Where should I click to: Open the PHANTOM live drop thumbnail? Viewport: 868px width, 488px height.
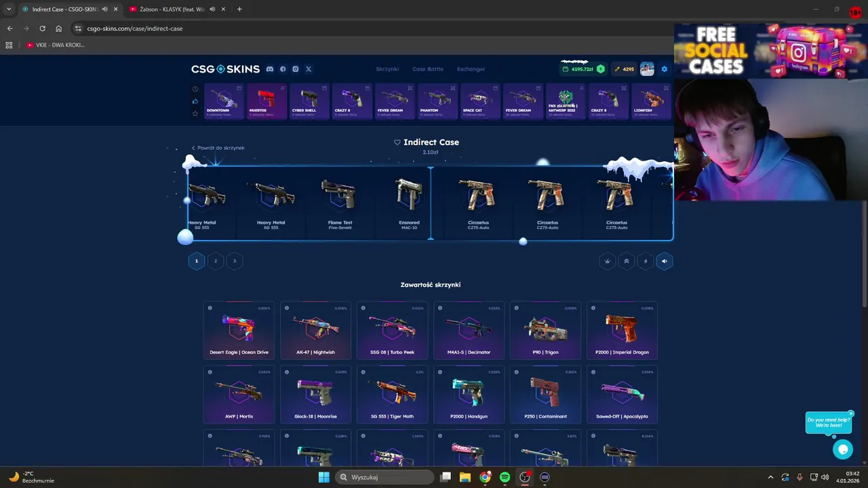pyautogui.click(x=437, y=100)
